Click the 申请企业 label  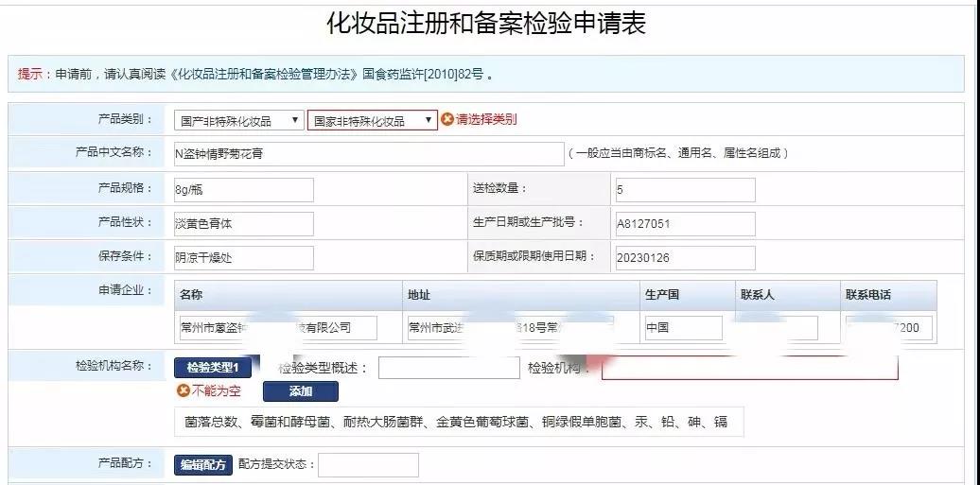(x=125, y=290)
